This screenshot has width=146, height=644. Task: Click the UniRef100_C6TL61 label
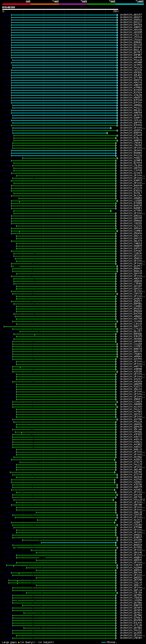click(x=131, y=120)
